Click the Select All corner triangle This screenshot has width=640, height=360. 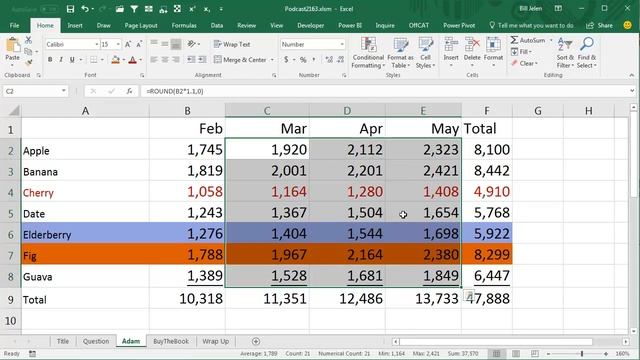(14, 111)
